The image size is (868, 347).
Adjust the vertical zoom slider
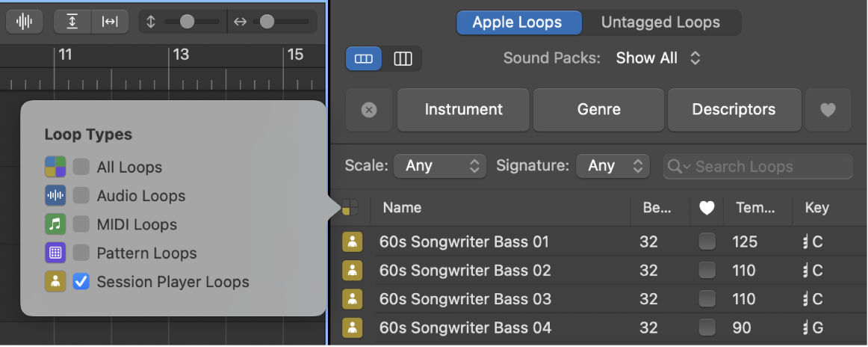point(187,22)
